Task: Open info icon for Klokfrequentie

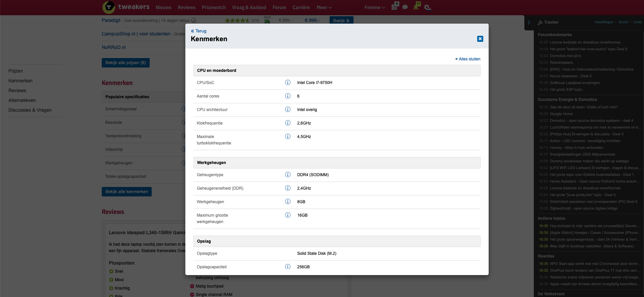Action: point(288,123)
